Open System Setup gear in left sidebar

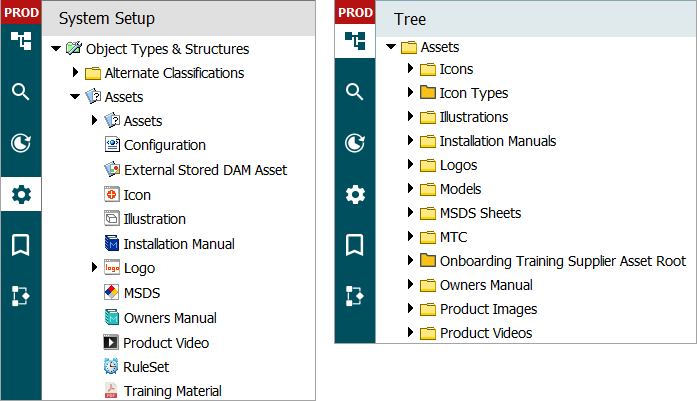(21, 194)
